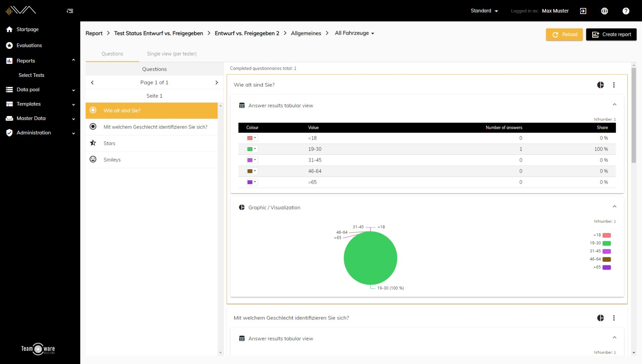Click pie chart icon for 'Wie alt sind Sie?'
642x364 pixels.
pos(600,85)
